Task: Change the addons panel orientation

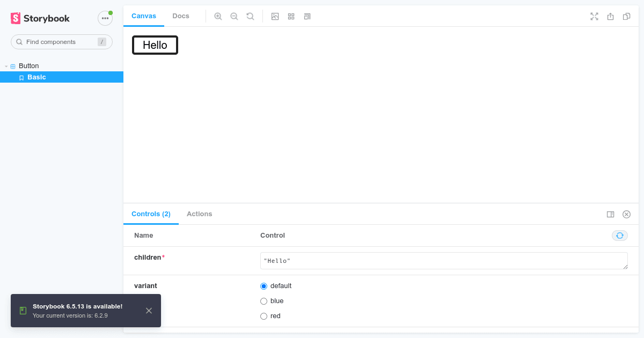Action: click(610, 214)
